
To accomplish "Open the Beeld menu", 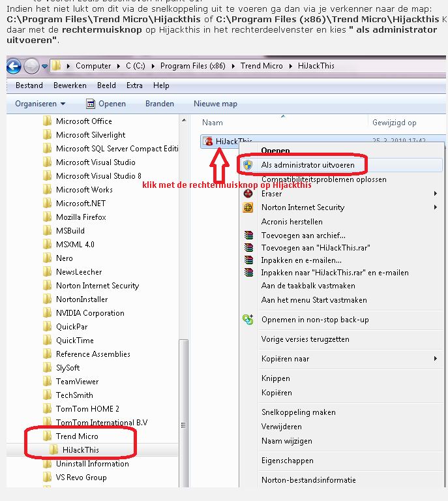I will [x=106, y=85].
